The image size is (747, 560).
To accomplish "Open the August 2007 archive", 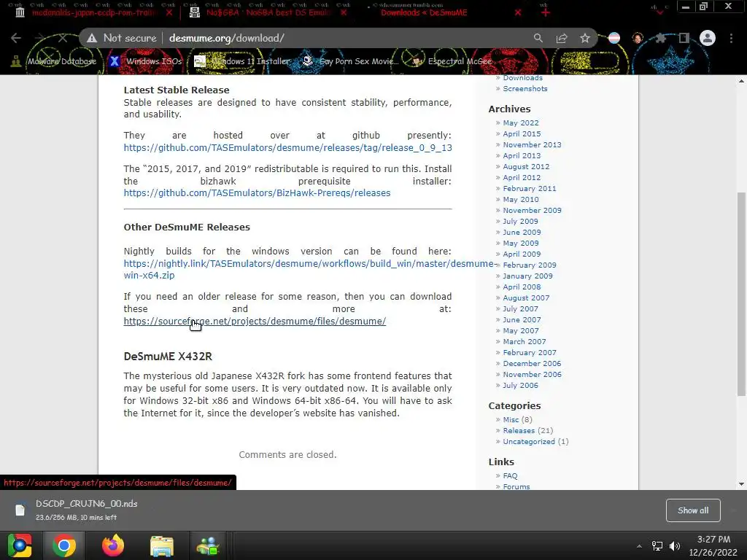I will [x=526, y=298].
